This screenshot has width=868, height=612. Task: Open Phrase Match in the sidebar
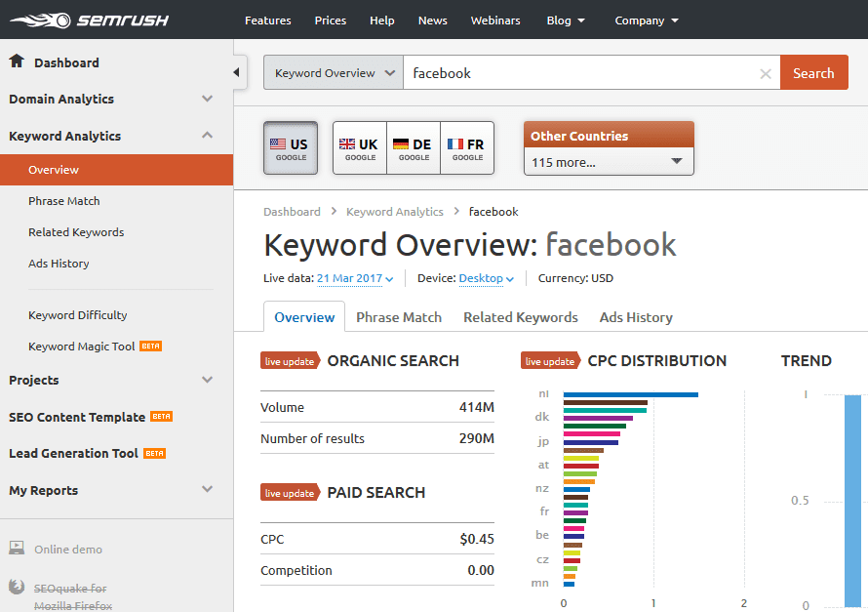click(x=64, y=201)
